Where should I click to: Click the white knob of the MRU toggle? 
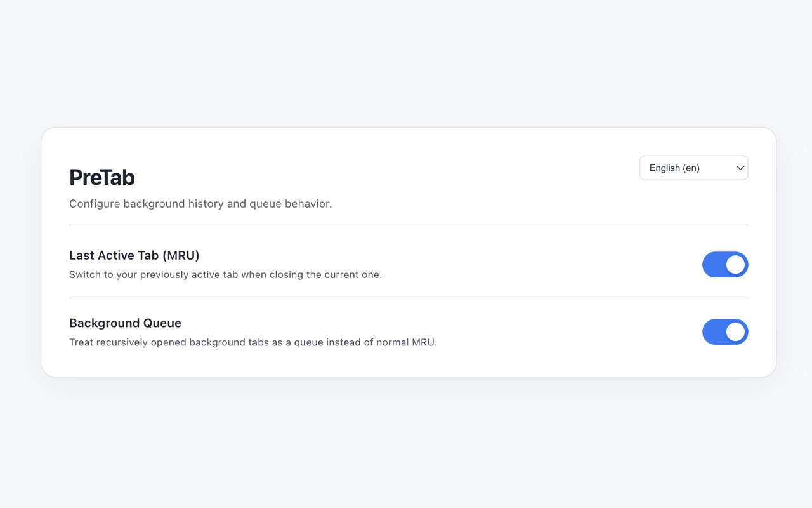pos(735,265)
